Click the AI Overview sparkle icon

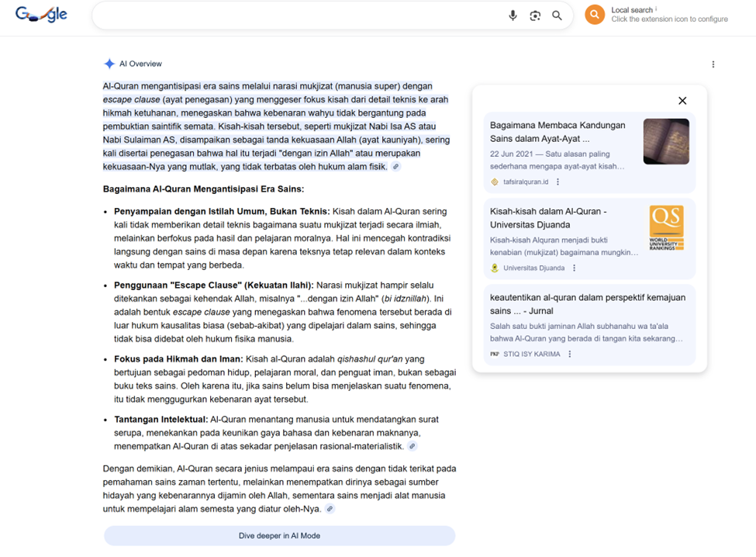[x=109, y=64]
